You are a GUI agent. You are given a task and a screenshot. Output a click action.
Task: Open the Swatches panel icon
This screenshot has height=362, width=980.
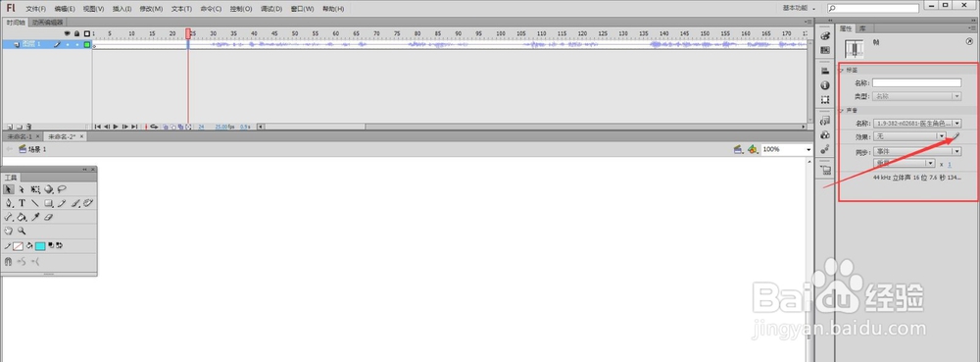825,50
